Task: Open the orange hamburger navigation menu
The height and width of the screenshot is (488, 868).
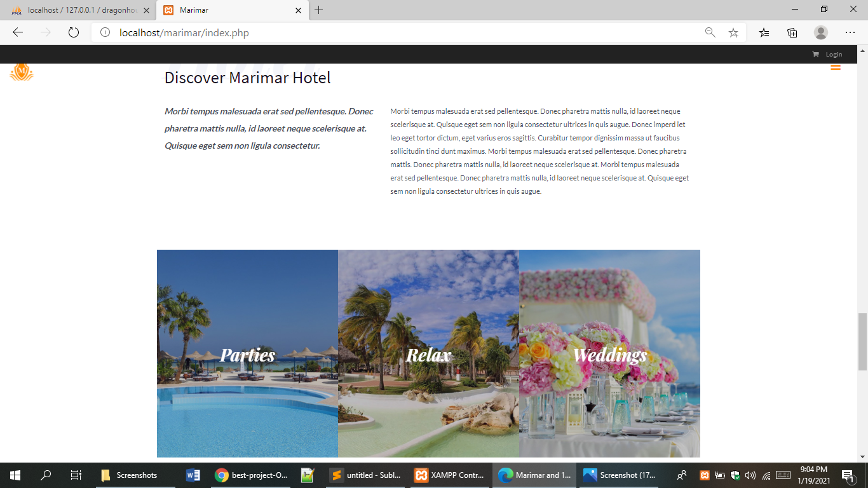Action: (836, 67)
